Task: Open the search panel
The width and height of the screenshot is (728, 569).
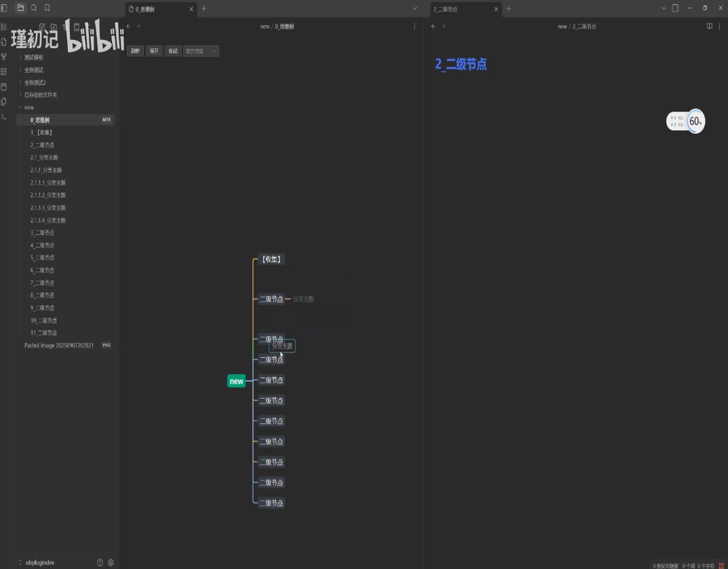Action: (x=33, y=8)
